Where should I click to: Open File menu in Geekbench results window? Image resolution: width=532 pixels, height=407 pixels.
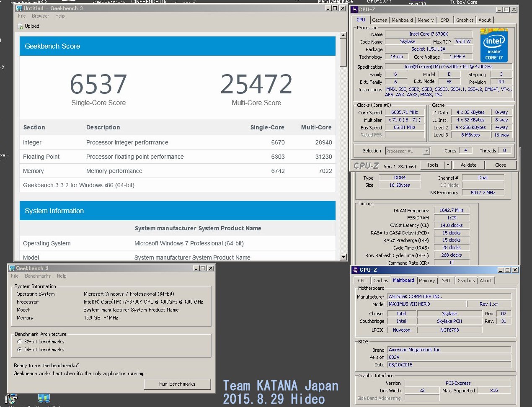click(x=22, y=16)
